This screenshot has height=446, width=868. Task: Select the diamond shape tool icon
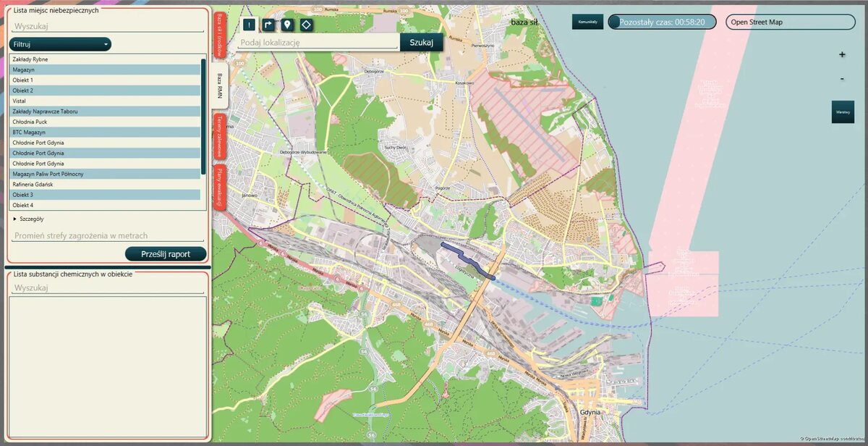306,25
